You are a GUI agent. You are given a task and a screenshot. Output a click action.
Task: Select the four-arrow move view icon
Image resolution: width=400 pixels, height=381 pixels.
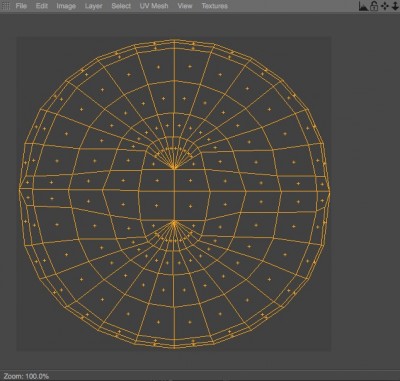[385, 6]
